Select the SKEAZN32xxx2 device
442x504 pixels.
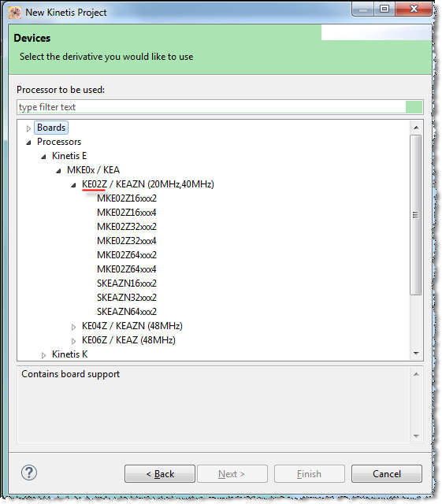pyautogui.click(x=126, y=298)
